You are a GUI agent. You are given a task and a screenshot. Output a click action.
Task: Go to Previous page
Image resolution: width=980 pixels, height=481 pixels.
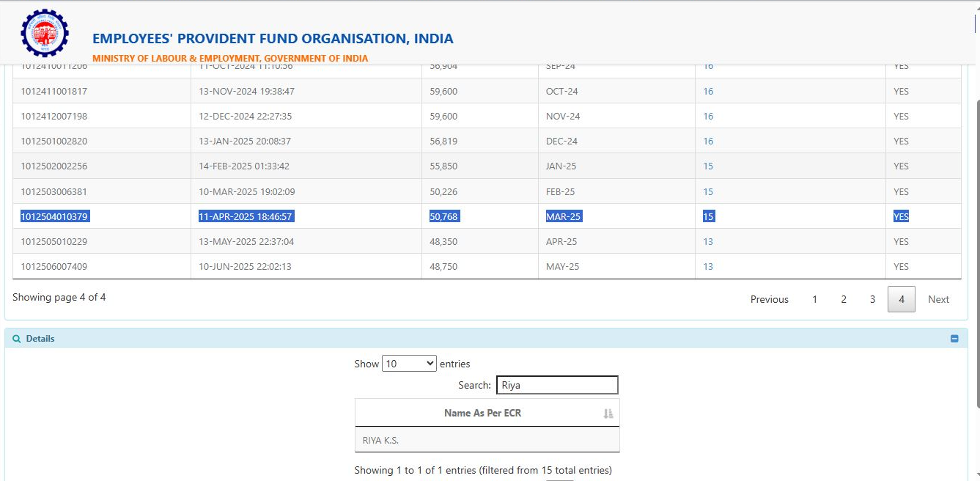[x=770, y=299]
